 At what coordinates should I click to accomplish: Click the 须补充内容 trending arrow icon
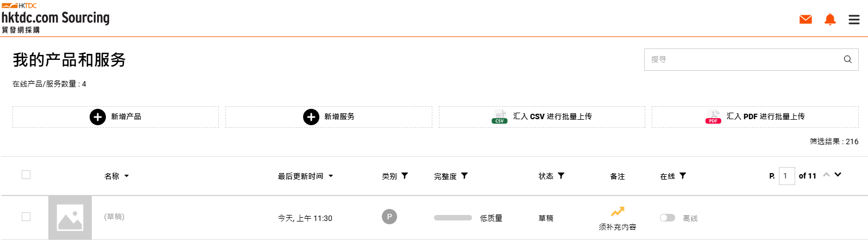coord(618,211)
